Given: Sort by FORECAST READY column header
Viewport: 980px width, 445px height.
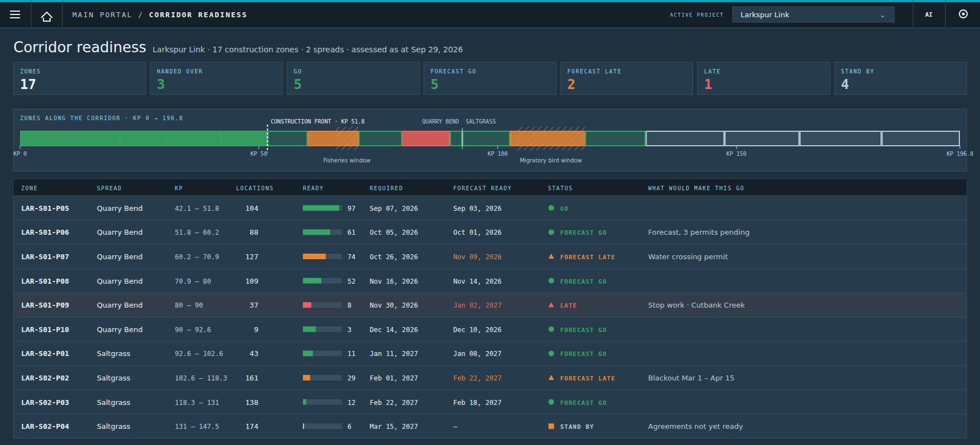Looking at the screenshot, I should [x=482, y=188].
